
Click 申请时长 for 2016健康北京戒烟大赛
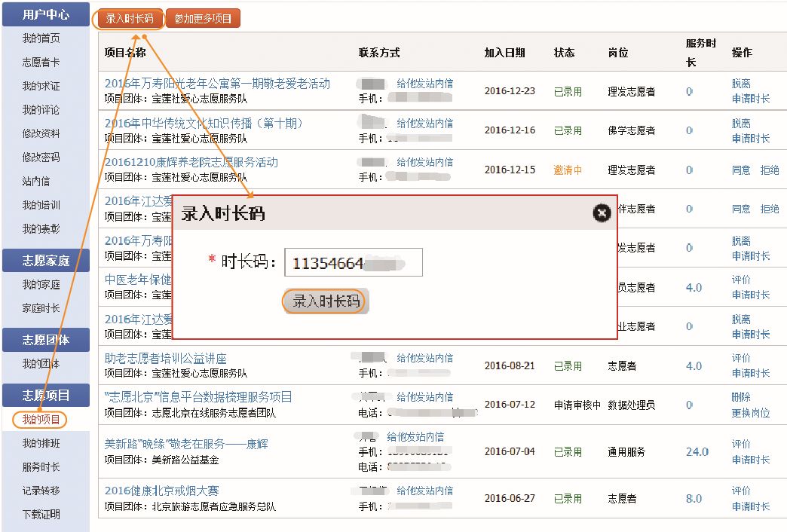point(750,506)
